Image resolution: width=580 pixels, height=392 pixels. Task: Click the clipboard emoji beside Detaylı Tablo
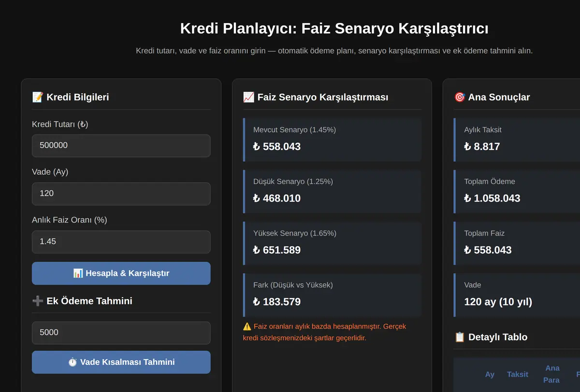pos(460,337)
